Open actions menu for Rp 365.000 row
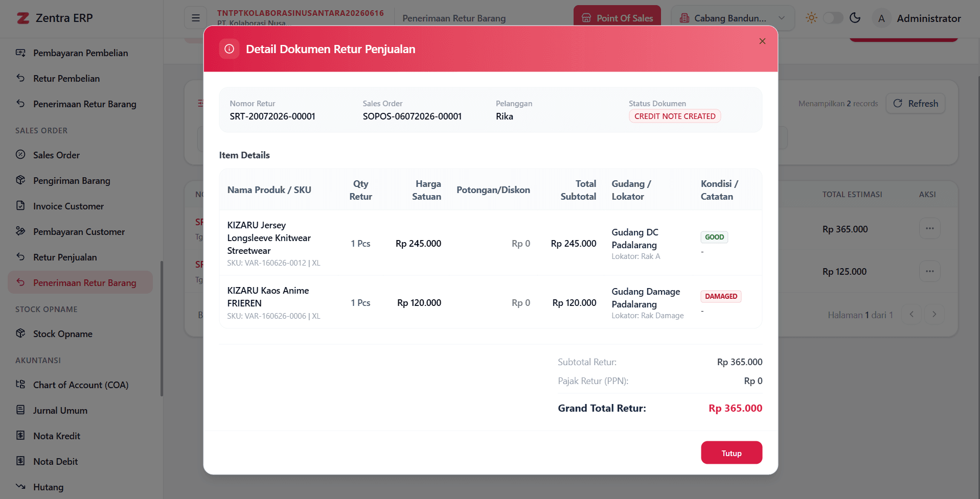980x499 pixels. [929, 229]
